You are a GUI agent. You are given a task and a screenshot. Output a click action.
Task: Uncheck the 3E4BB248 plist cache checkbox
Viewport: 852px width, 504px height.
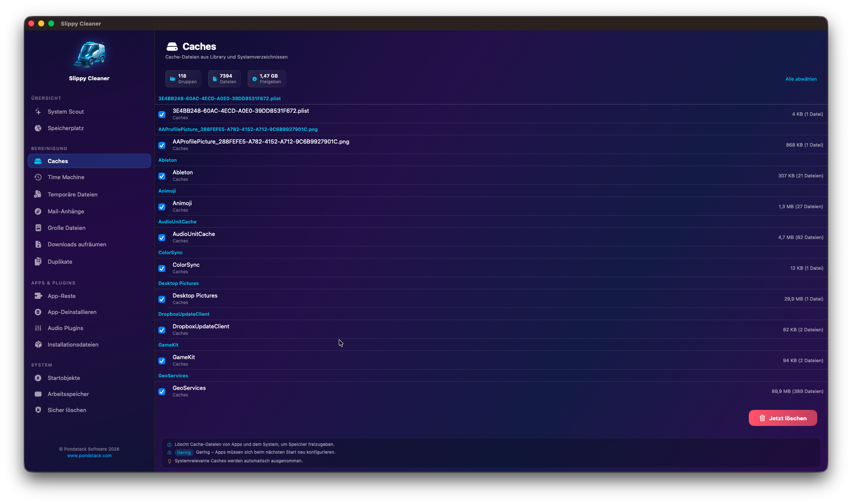click(x=162, y=115)
